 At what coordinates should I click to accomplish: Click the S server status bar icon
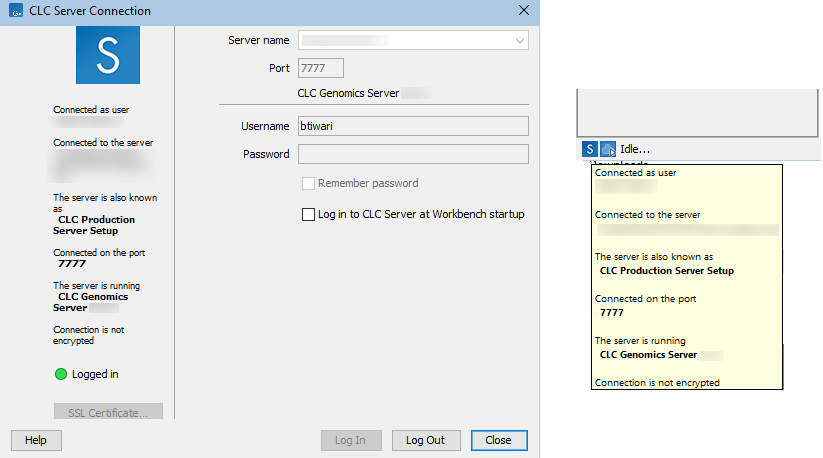click(x=589, y=149)
